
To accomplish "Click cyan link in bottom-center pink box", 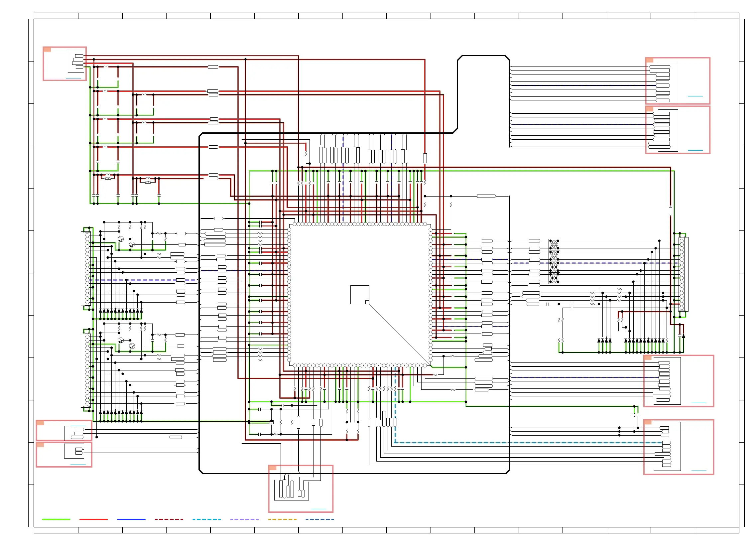I will [x=318, y=509].
